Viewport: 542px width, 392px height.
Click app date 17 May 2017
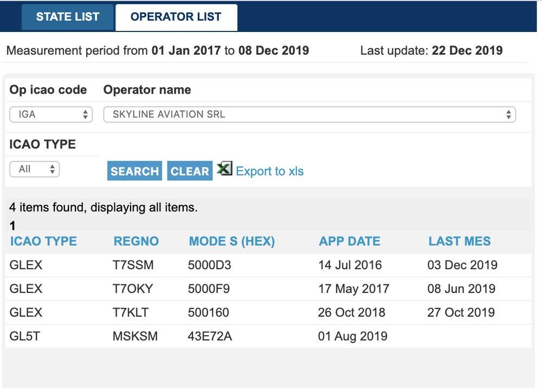point(353,289)
